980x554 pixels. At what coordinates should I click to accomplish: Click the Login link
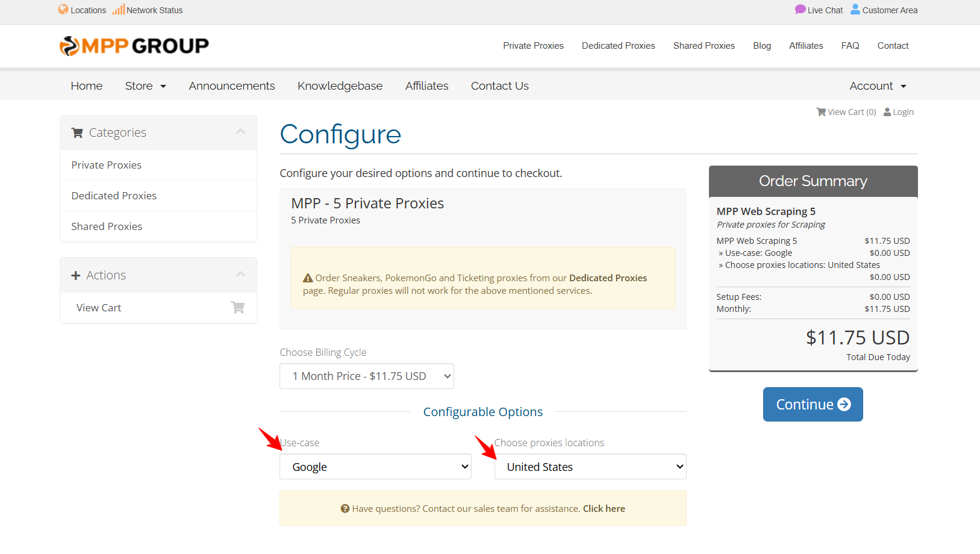pos(899,112)
